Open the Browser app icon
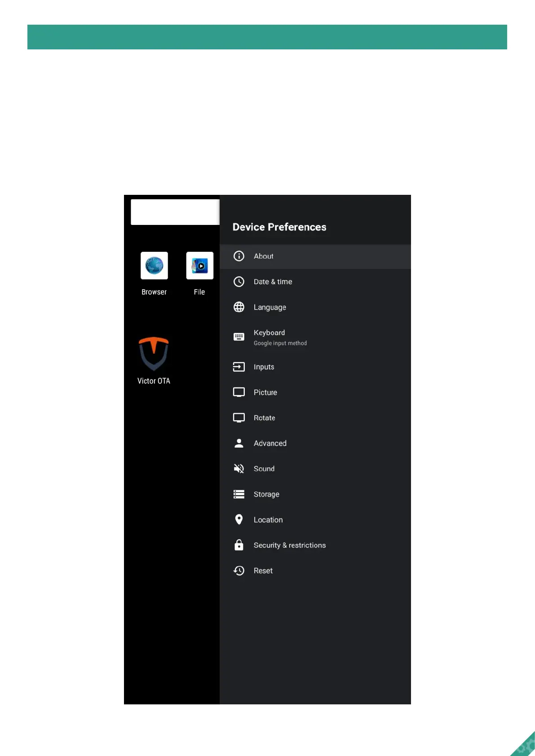This screenshot has width=535, height=756. click(154, 265)
